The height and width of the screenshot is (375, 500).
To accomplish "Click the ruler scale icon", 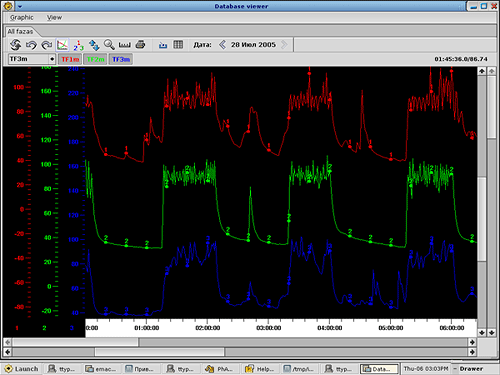I will pos(125,45).
